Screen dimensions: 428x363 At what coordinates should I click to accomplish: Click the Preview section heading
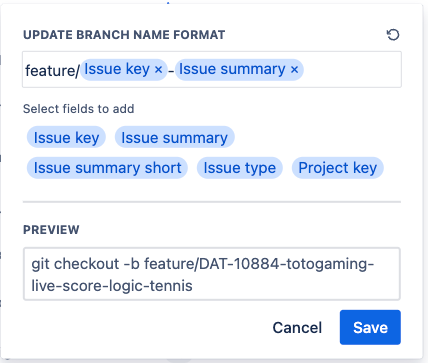coord(51,230)
